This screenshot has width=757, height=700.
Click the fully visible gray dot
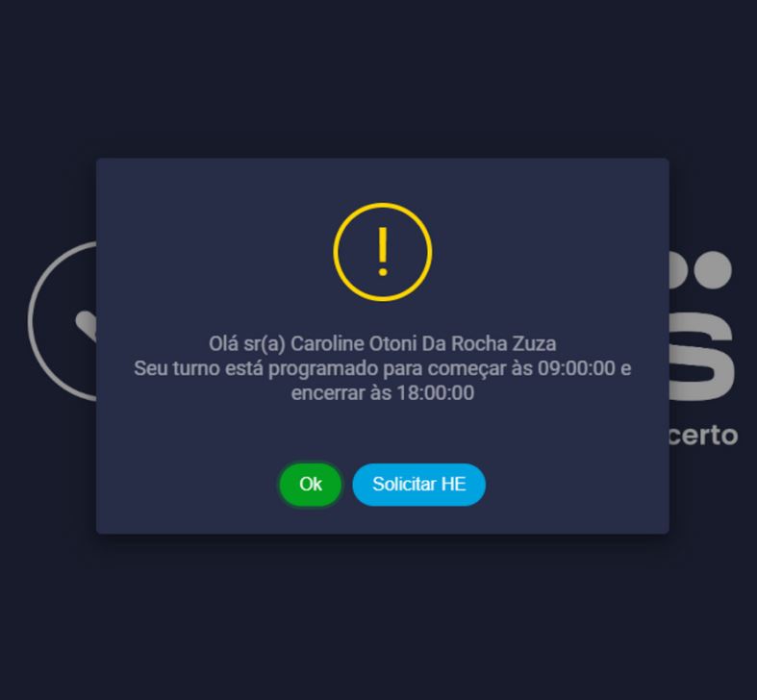(x=713, y=270)
